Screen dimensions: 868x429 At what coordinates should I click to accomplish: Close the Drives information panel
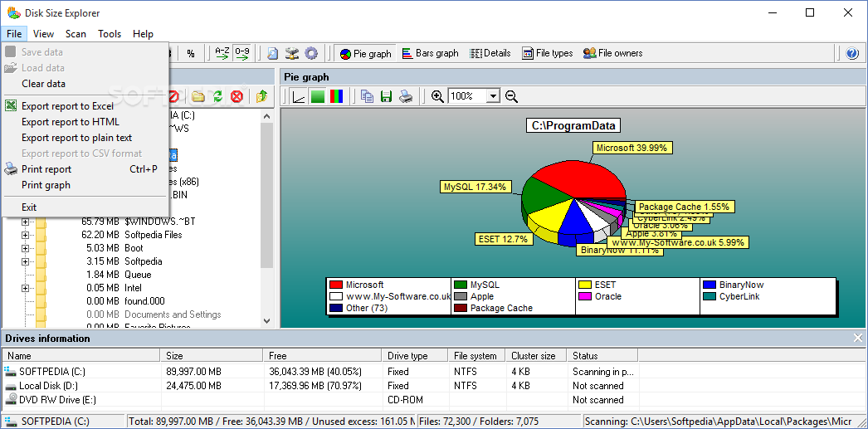pos(858,338)
